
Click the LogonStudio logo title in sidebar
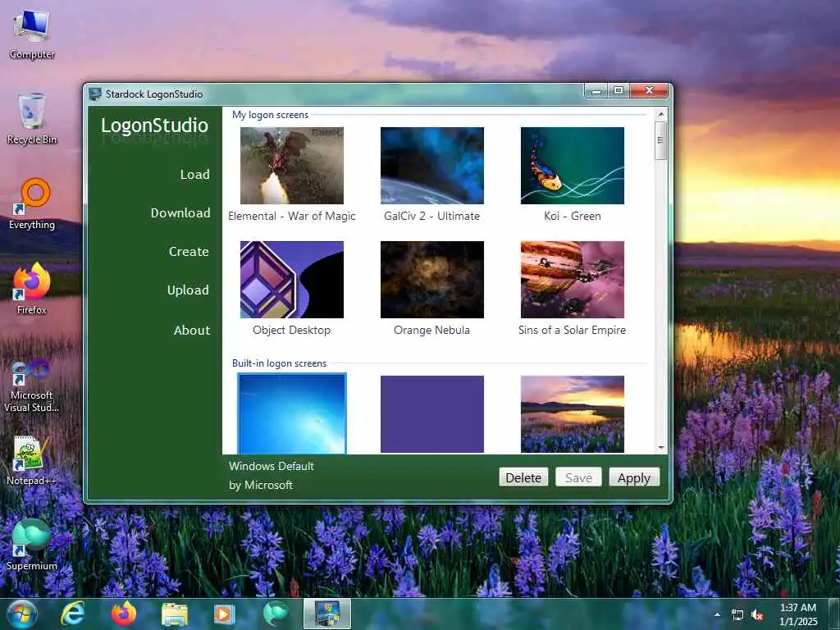154,126
